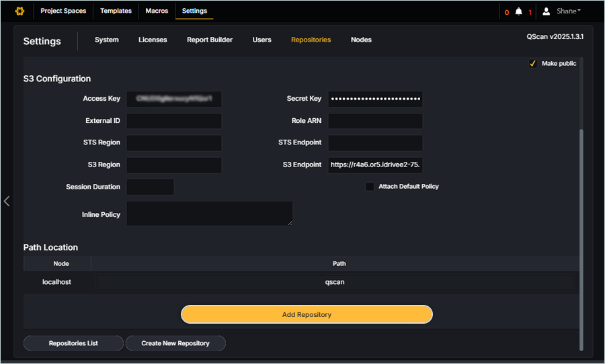
Task: Click the user profile avatar icon
Action: [x=547, y=11]
